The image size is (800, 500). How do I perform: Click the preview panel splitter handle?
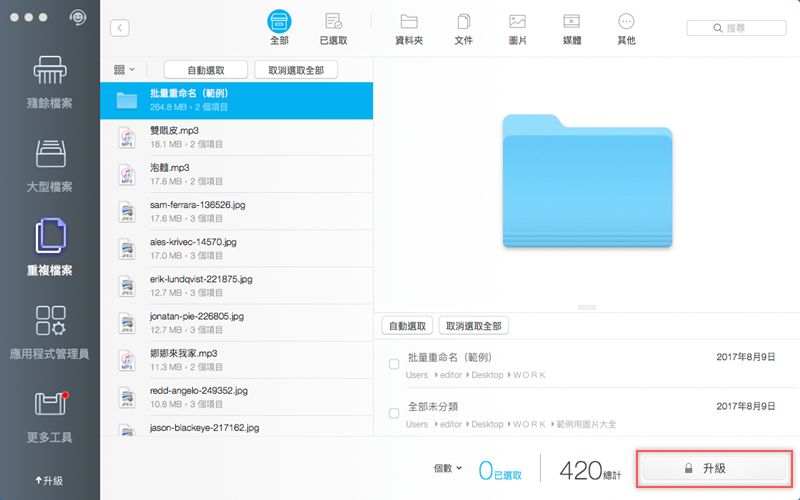coord(587,307)
